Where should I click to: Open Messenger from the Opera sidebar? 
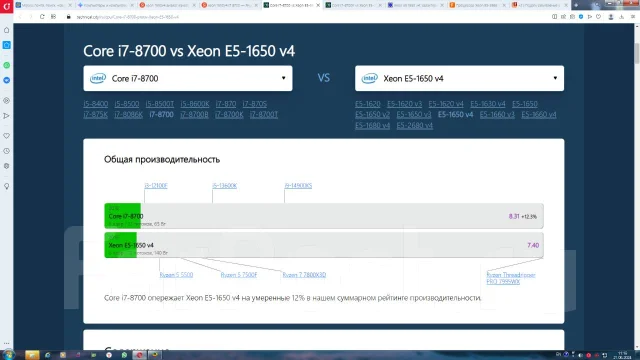tap(7, 80)
